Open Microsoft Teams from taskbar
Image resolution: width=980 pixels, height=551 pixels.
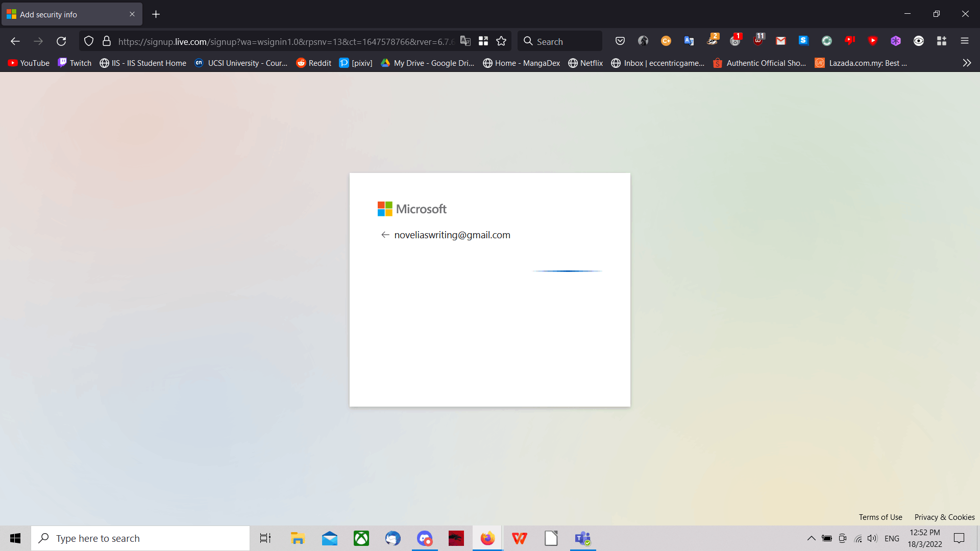coord(582,538)
